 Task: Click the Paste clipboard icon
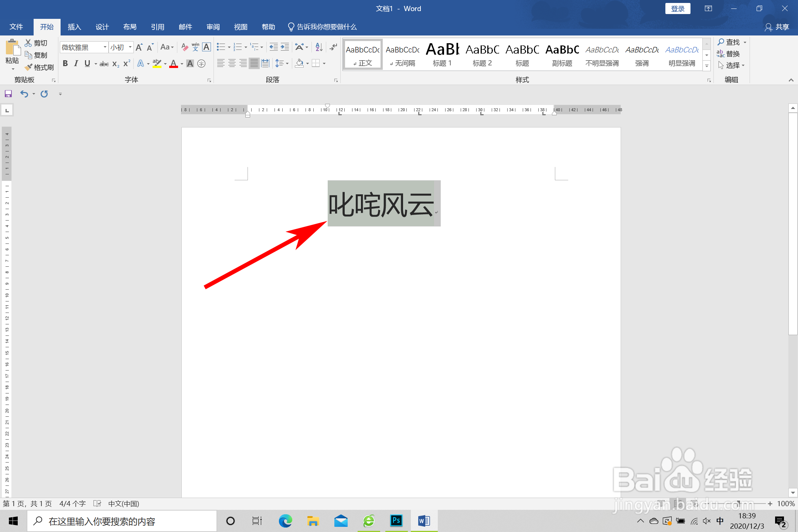tap(12, 48)
